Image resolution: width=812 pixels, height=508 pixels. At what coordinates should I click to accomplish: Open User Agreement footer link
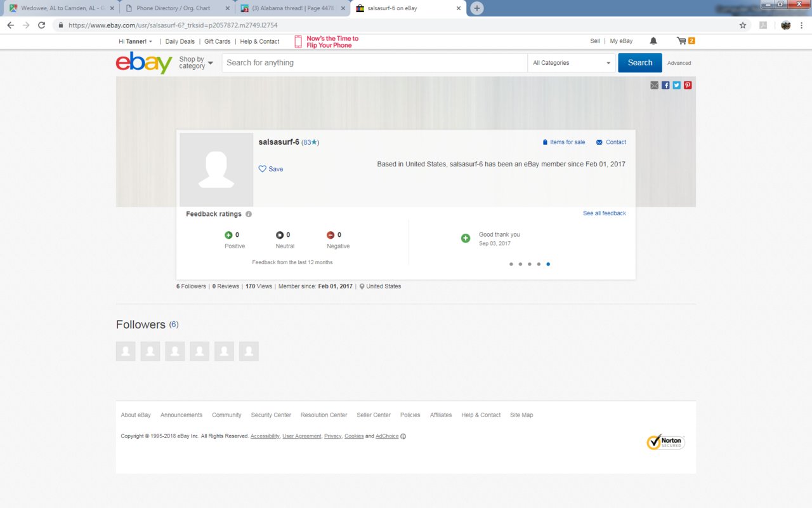(x=302, y=436)
